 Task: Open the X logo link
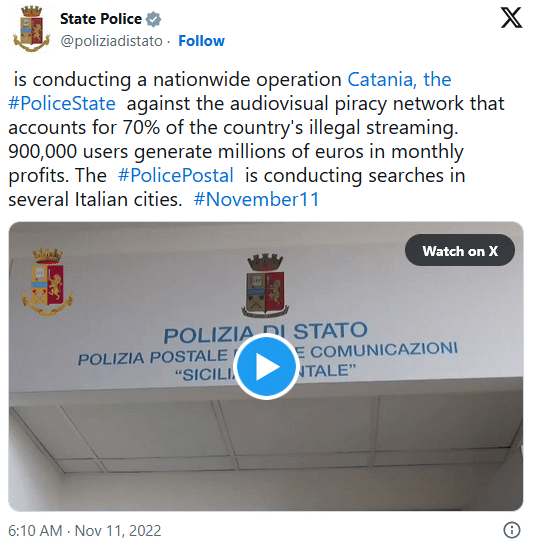coord(511,18)
